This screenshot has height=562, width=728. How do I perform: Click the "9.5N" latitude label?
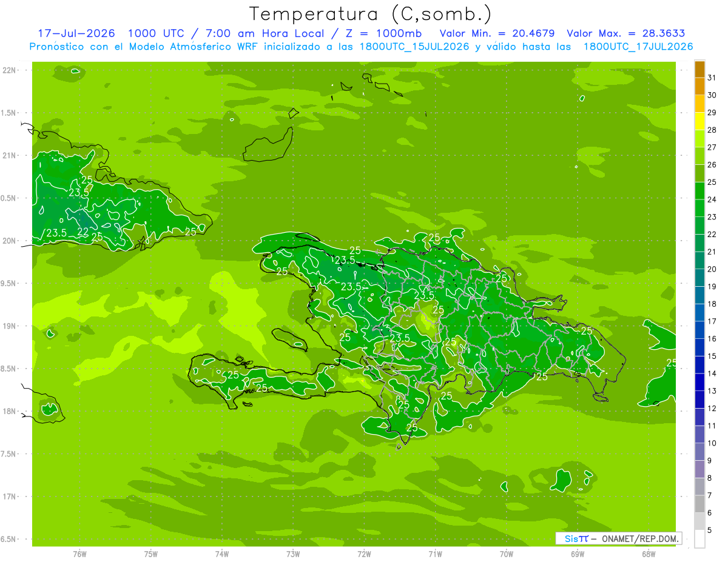tap(8, 283)
